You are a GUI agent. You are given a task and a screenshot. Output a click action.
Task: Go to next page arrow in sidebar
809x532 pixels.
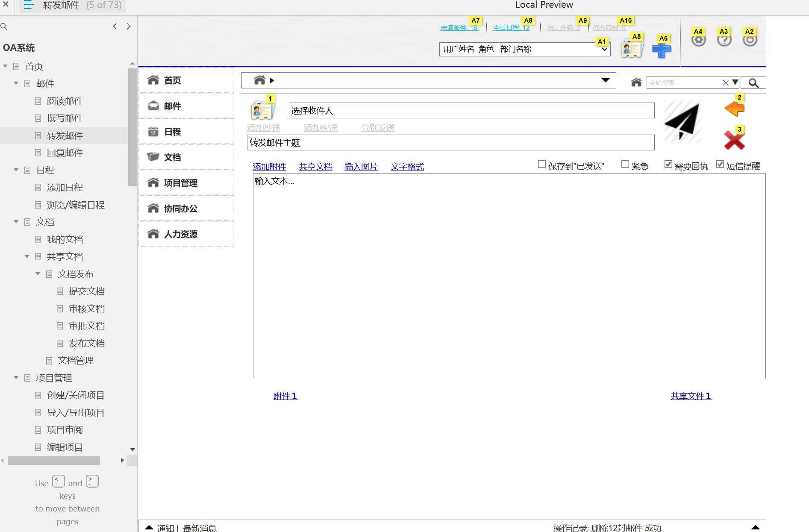[129, 26]
